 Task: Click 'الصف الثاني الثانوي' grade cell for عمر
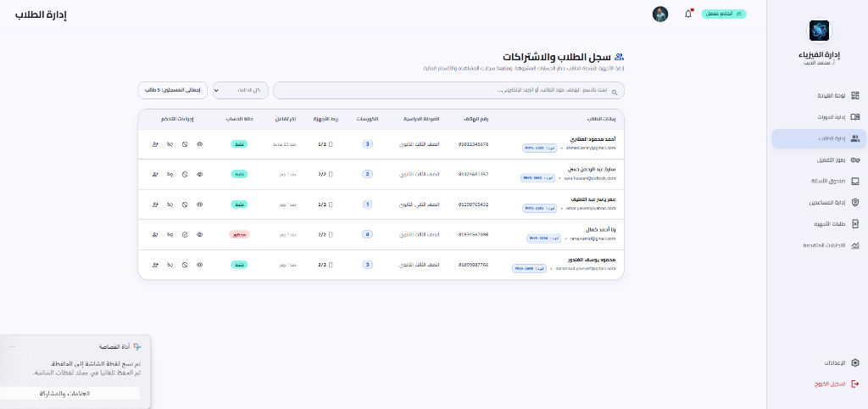[419, 204]
